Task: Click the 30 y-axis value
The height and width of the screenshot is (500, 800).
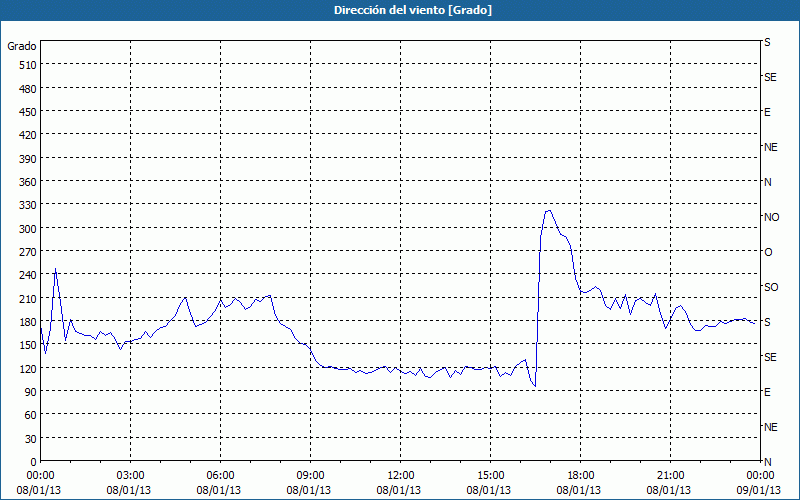Action: (x=30, y=439)
